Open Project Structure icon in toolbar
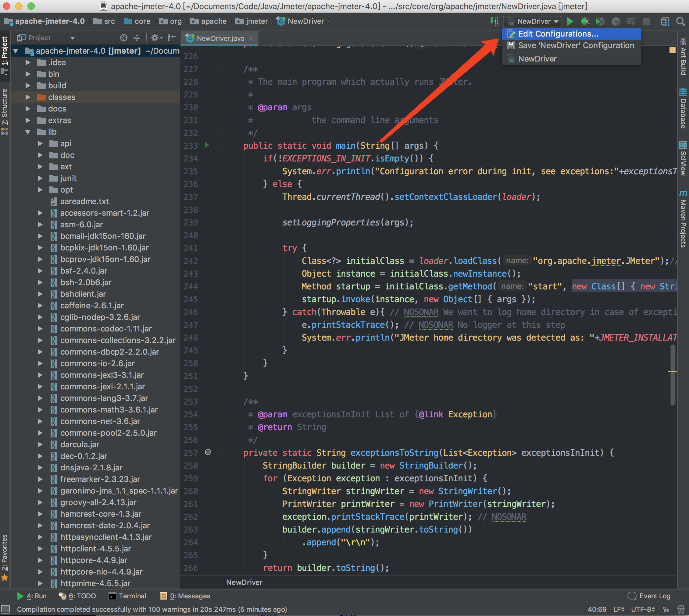Viewport: 689px width, 616px height. pyautogui.click(x=665, y=21)
